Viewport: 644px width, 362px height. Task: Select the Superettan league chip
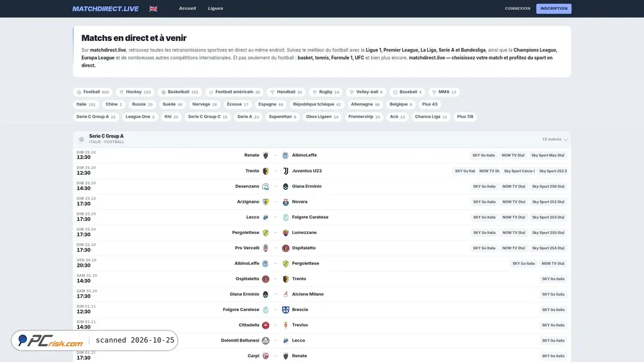tap(282, 116)
